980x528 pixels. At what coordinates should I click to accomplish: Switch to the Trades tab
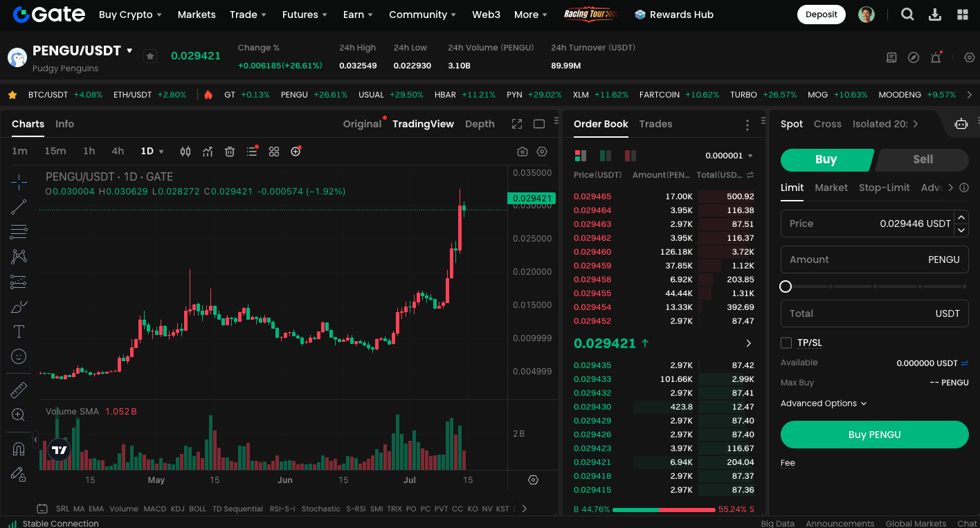pyautogui.click(x=655, y=124)
